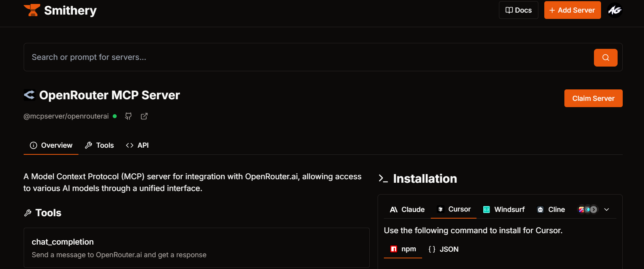Select the JSON install method tab

tap(443, 249)
